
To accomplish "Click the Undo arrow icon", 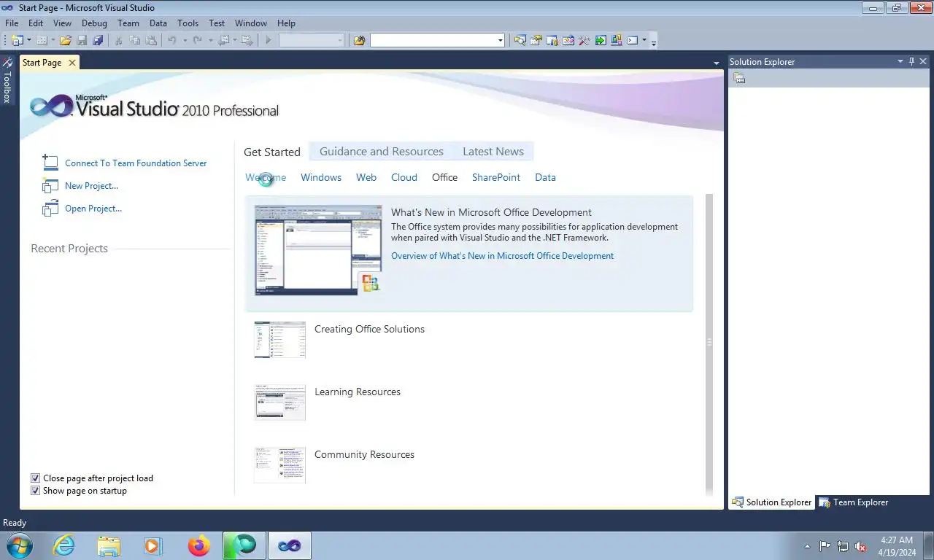I will [172, 41].
